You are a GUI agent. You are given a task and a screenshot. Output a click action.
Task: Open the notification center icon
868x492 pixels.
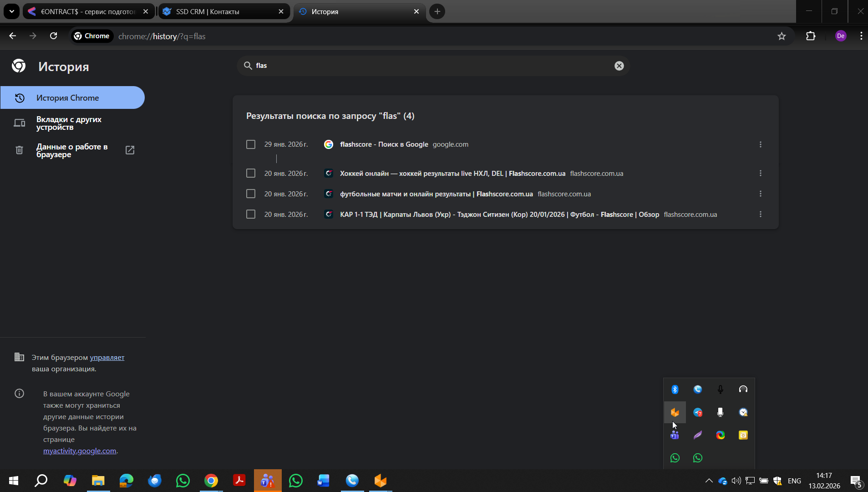pyautogui.click(x=856, y=482)
